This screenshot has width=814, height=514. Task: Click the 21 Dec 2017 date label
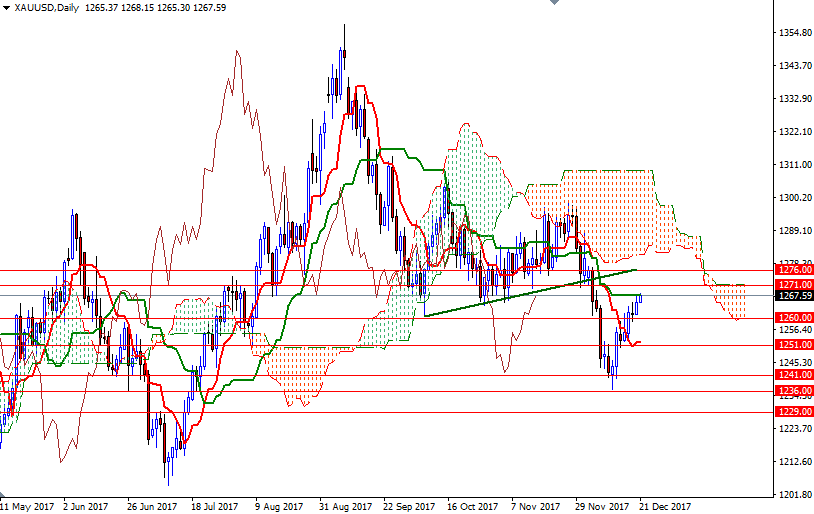coord(667,506)
